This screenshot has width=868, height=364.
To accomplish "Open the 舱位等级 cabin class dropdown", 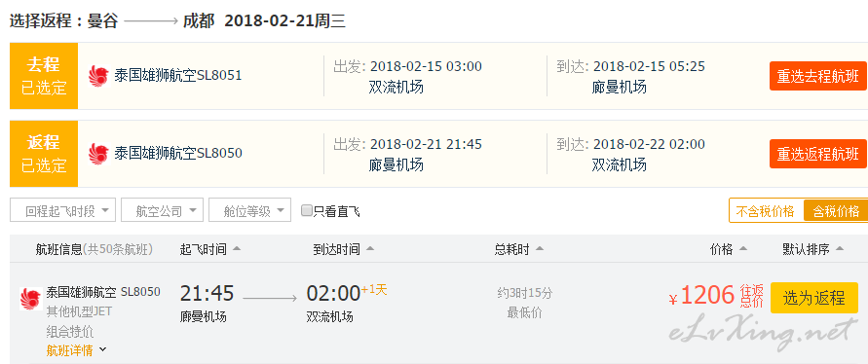I will (249, 210).
